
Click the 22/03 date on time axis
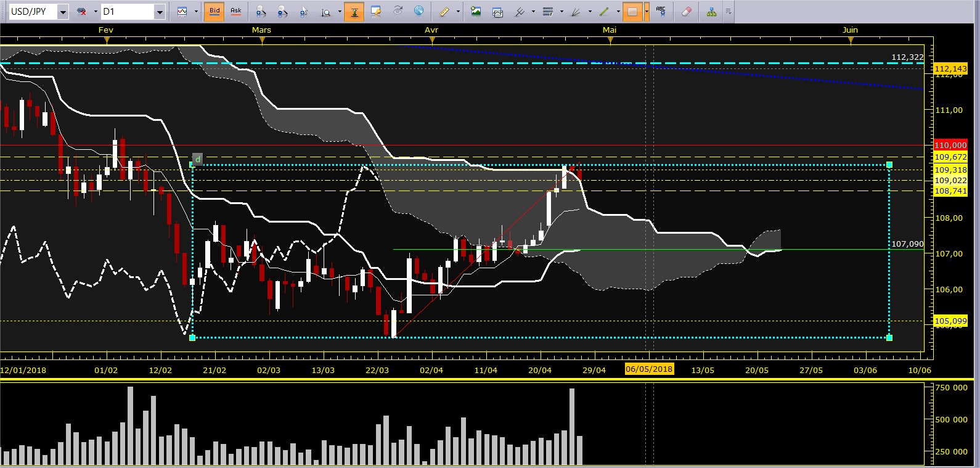[x=377, y=370]
